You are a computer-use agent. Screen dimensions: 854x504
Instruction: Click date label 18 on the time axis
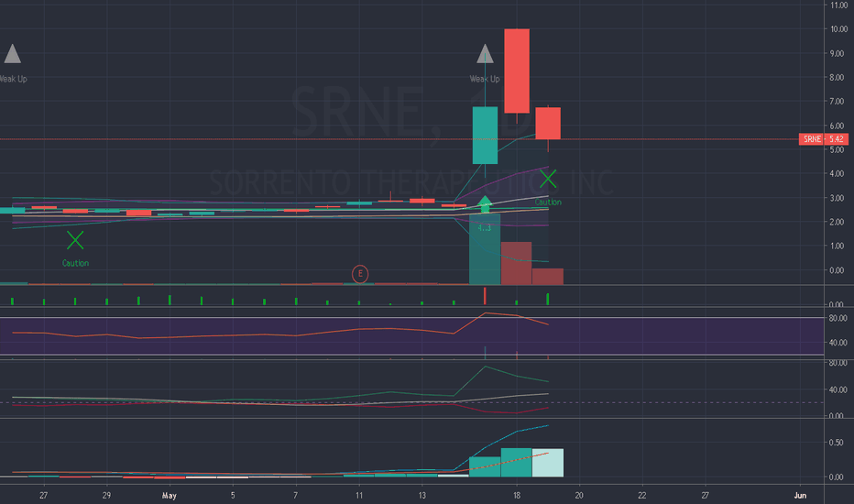coord(516,495)
